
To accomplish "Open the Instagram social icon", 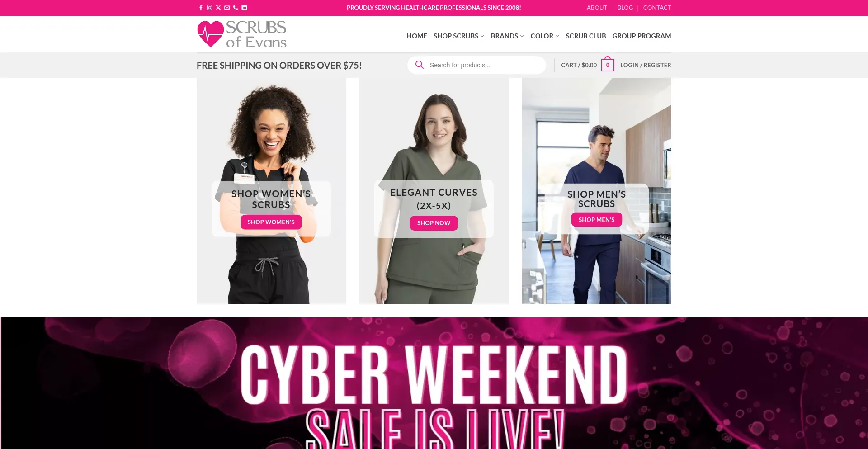I will (209, 8).
